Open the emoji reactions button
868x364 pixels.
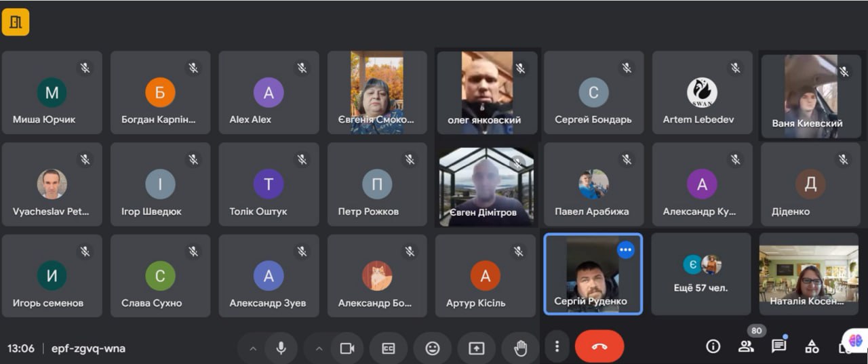[432, 348]
